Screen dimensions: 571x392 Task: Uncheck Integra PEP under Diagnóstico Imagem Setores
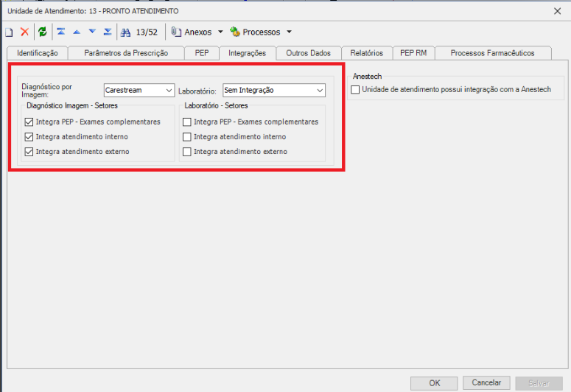coord(29,122)
